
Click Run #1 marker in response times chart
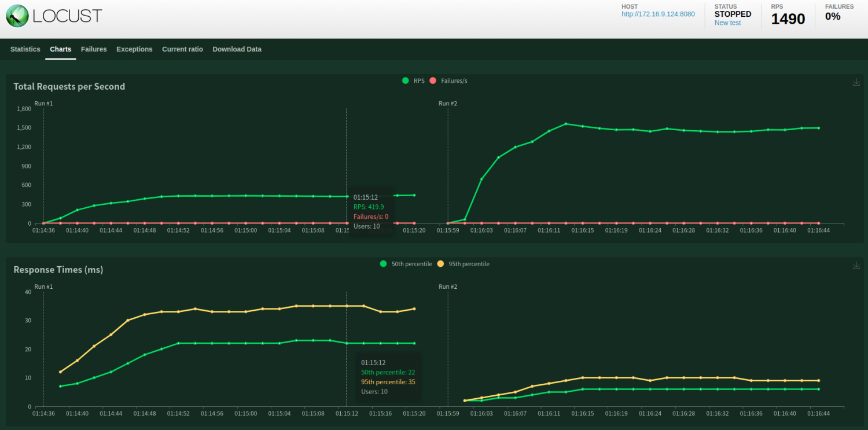[43, 286]
